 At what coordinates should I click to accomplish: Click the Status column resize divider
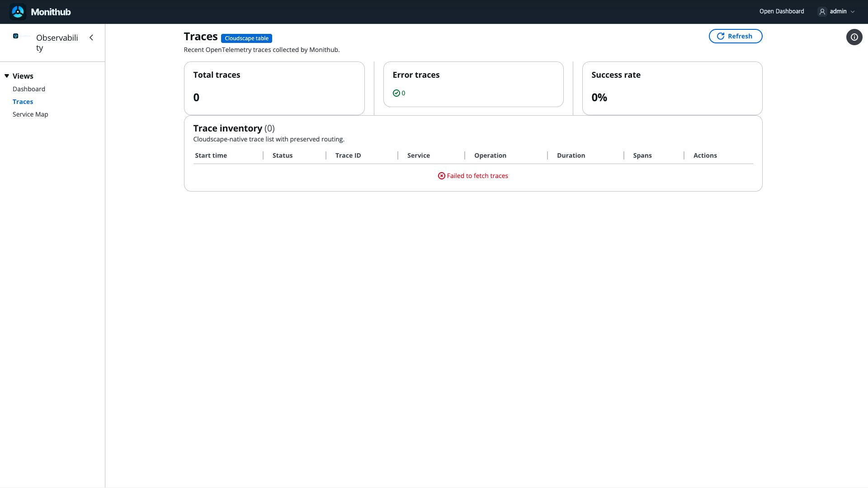point(325,155)
